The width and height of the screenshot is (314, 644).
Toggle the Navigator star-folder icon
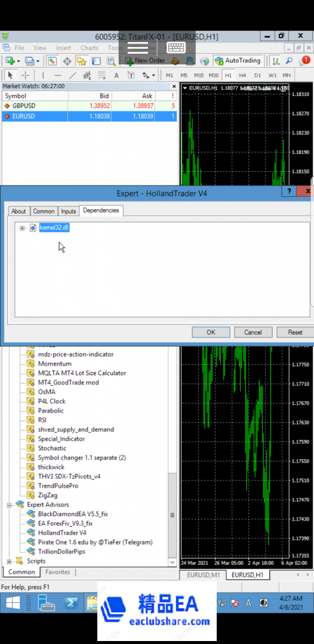point(81,61)
